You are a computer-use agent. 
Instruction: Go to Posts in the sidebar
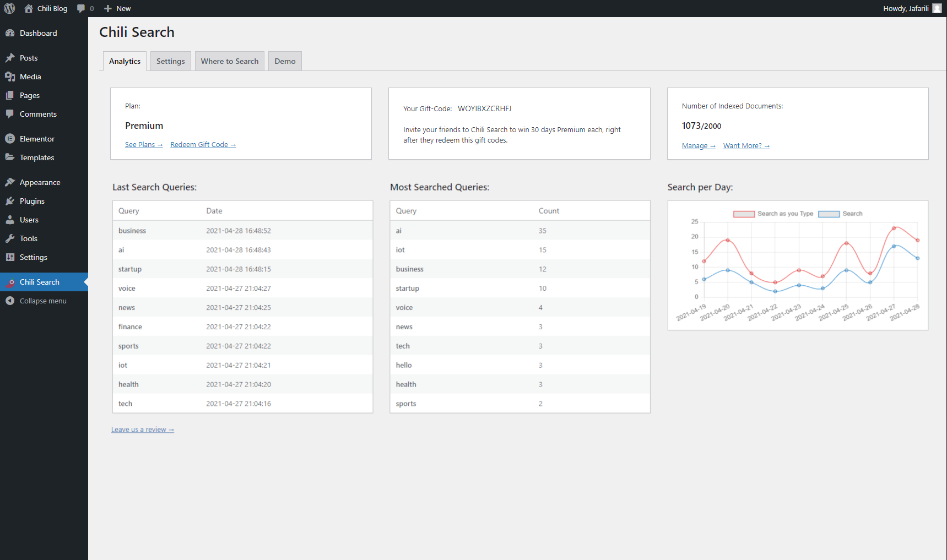(x=44, y=58)
